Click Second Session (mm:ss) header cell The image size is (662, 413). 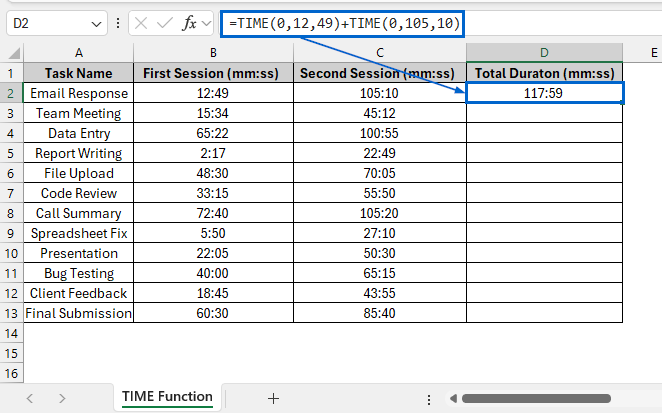380,73
